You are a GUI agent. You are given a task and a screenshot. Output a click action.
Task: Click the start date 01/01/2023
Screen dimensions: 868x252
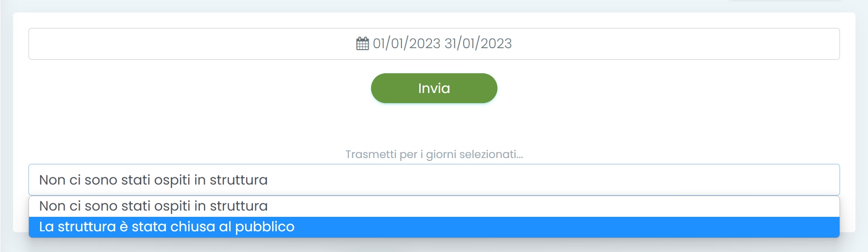click(x=407, y=43)
